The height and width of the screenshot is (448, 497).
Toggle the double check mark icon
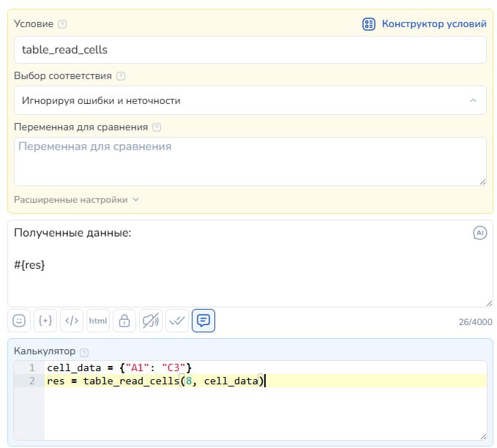pos(177,321)
